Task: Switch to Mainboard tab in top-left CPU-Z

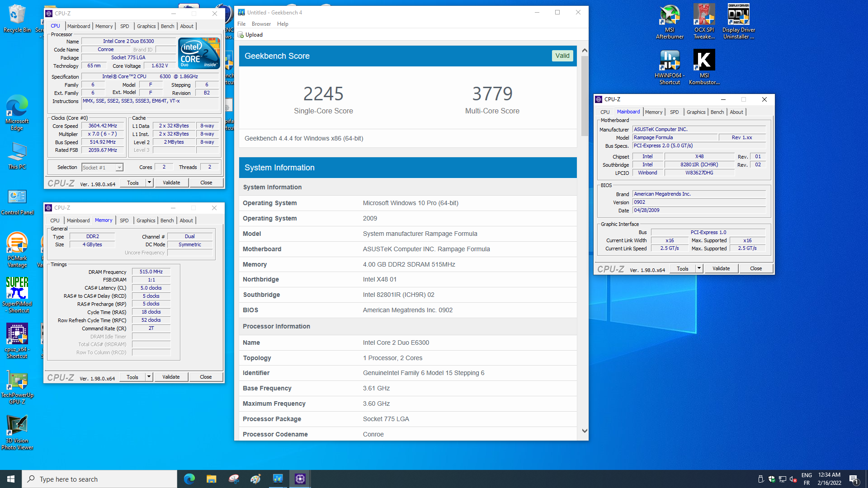Action: pos(79,26)
